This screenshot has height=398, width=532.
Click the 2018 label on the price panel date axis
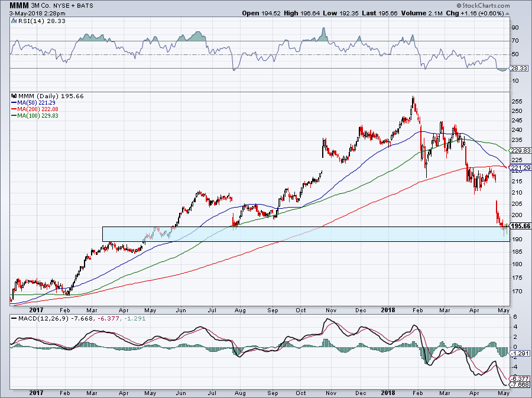tap(388, 310)
